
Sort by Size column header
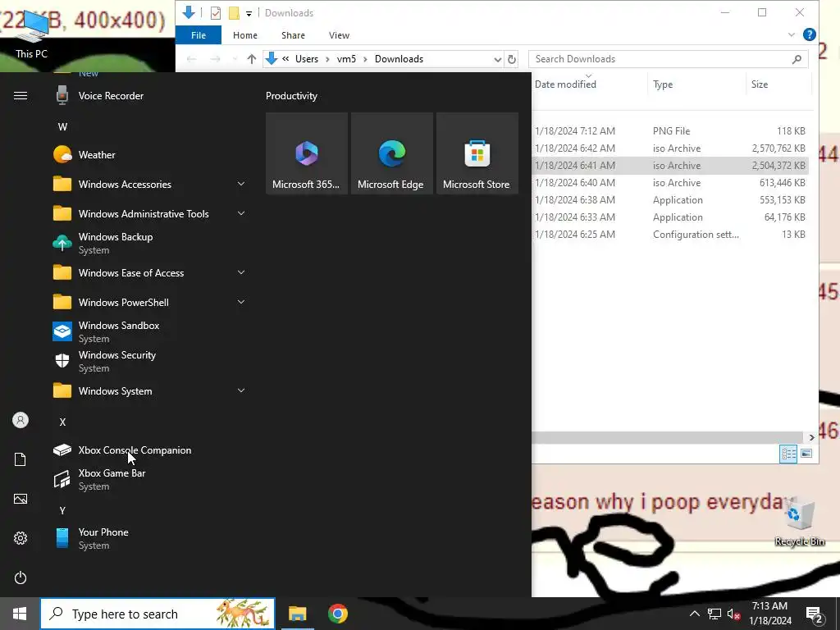759,84
